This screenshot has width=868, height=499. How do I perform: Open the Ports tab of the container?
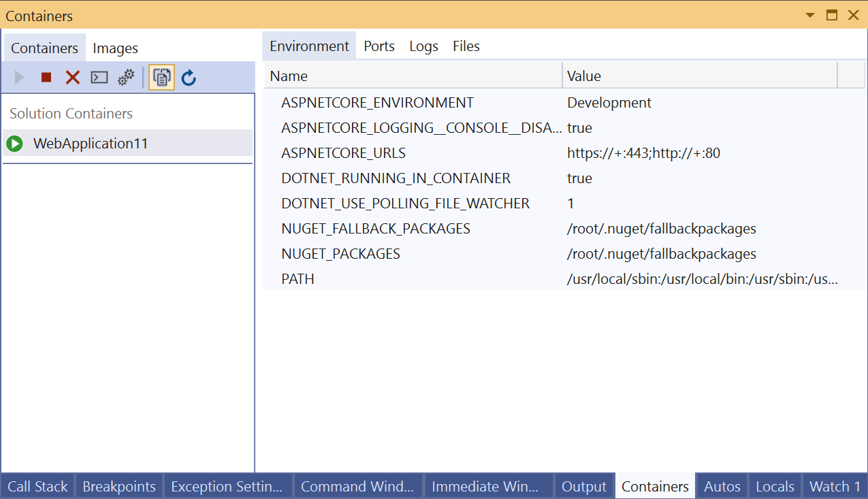tap(379, 46)
